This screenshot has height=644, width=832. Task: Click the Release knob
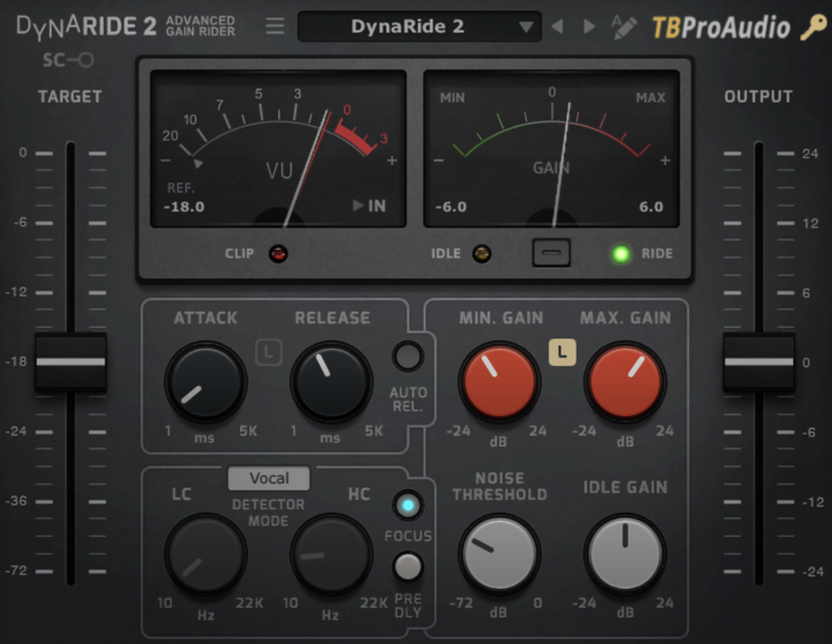click(331, 382)
